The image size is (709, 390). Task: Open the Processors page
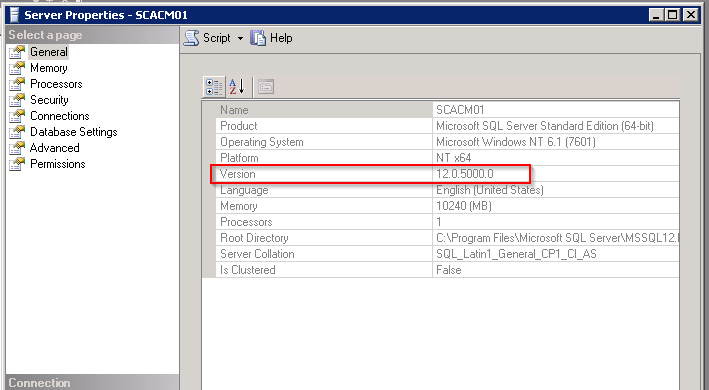56,84
